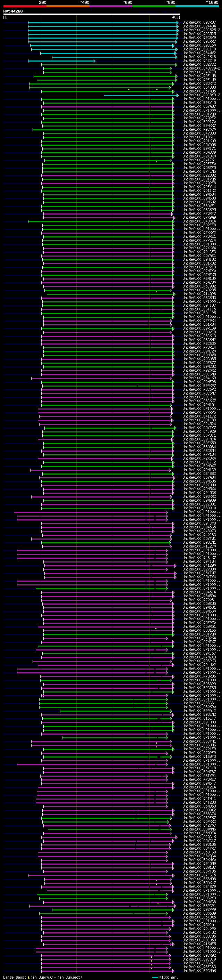The image size is (222, 980).
Task: Select hit label UniRef100_P49235
Action: pyautogui.click(x=199, y=290)
